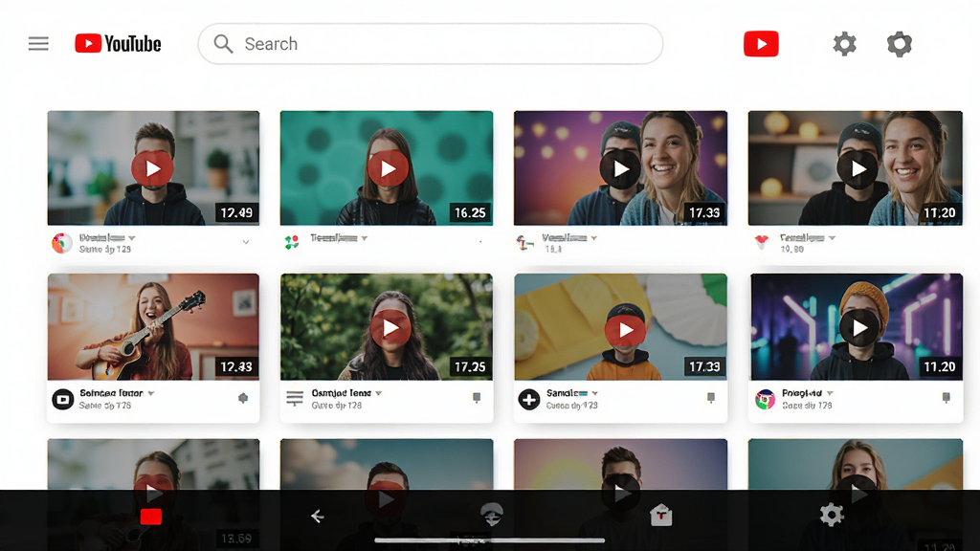Screen dimensions: 980x551
Task: Click Soincee Iortor channel avatar
Action: point(62,399)
